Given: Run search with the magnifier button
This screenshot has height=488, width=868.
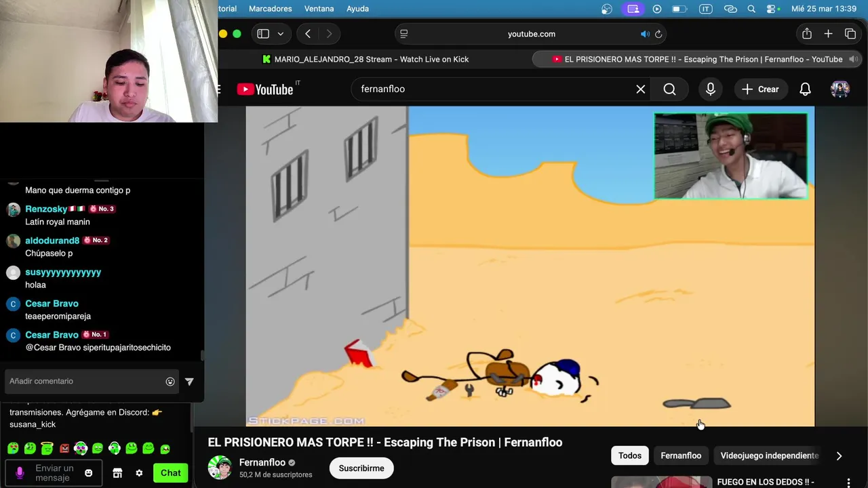Looking at the screenshot, I should tap(669, 89).
